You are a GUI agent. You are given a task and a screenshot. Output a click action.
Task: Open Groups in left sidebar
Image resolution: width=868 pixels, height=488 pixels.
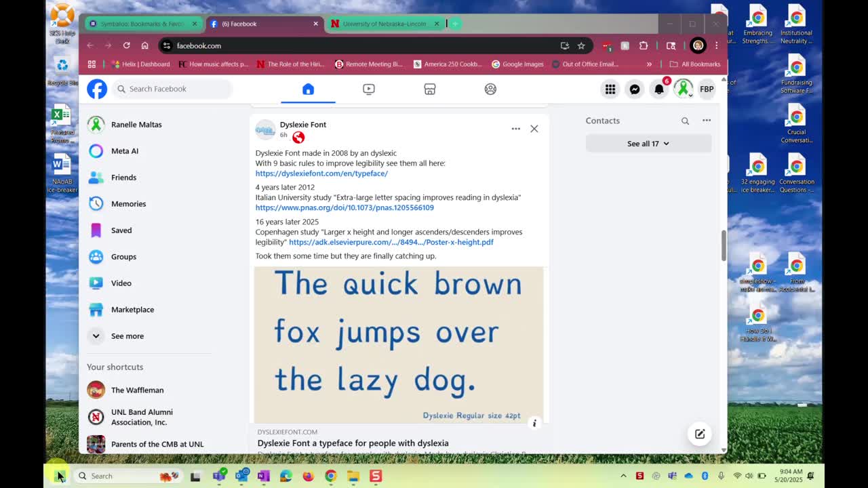[149, 257]
